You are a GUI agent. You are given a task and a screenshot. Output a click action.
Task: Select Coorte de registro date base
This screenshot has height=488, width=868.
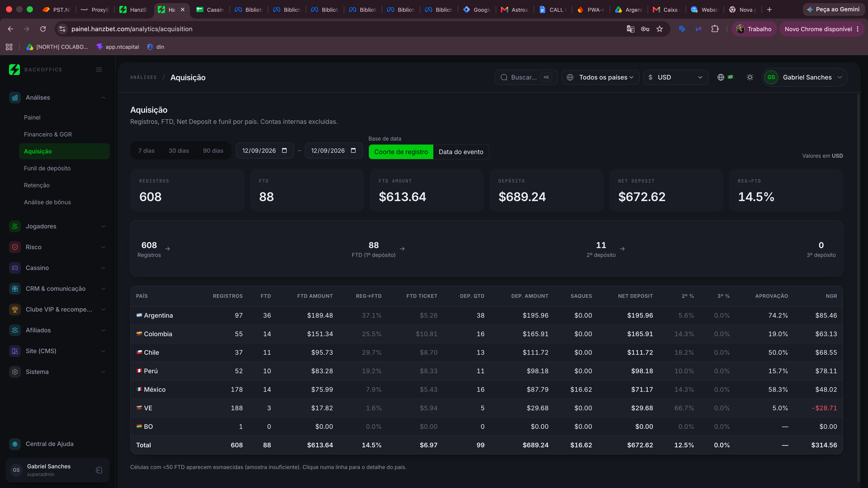pos(401,152)
